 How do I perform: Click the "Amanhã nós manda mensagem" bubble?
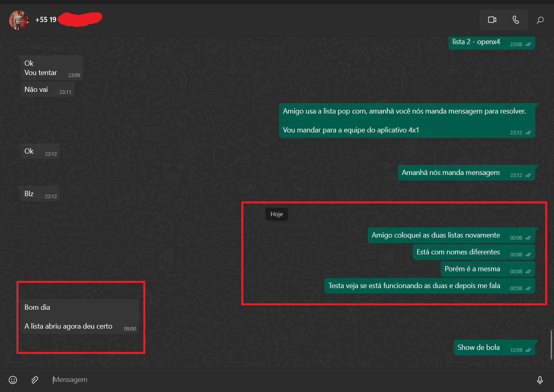tap(450, 173)
